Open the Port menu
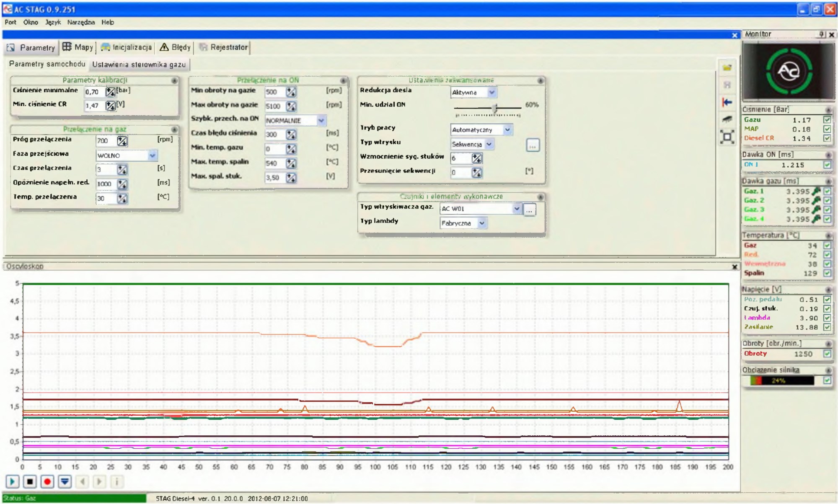 10,22
